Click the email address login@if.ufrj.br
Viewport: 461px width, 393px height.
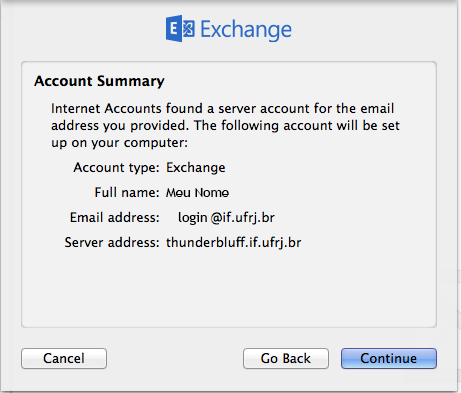(x=226, y=218)
